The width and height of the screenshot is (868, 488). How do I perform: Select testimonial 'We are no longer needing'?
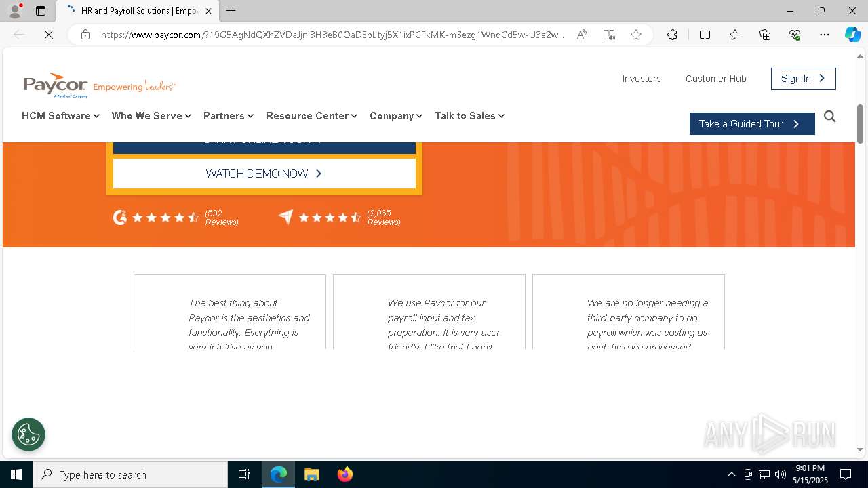point(629,312)
